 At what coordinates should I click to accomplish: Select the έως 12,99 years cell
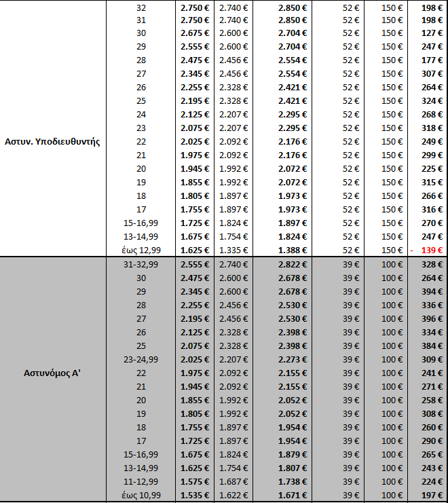tap(141, 250)
